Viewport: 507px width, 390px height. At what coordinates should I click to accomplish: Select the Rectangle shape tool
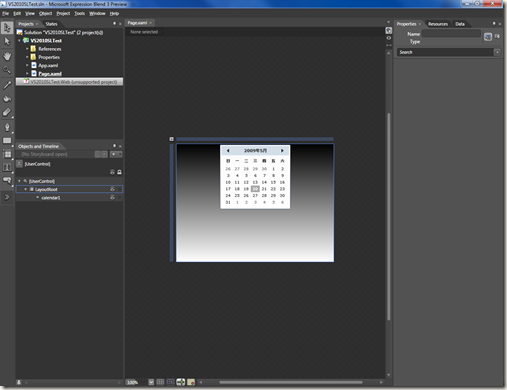(x=7, y=141)
